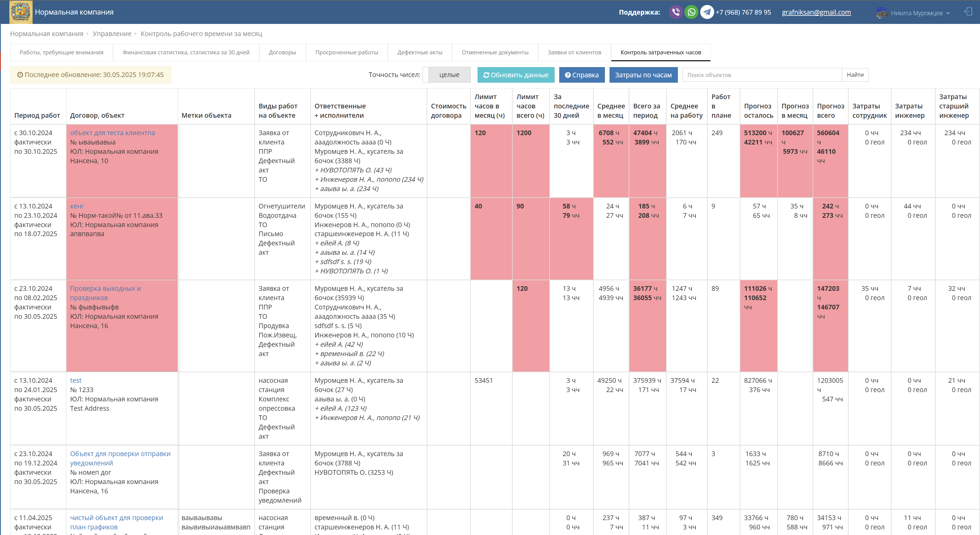Open WhatsApp support contact icon

pyautogui.click(x=691, y=12)
